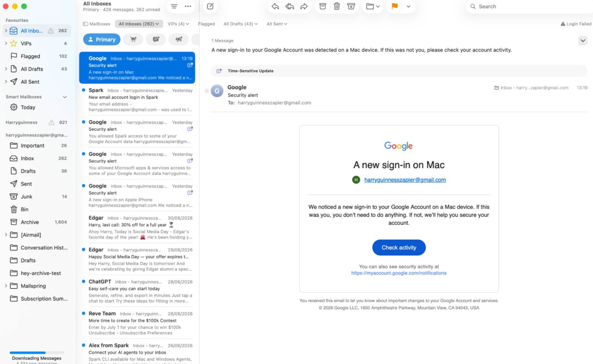The width and height of the screenshot is (593, 364).
Task: Click unread dot on Reve Team email
Action: pos(84,313)
